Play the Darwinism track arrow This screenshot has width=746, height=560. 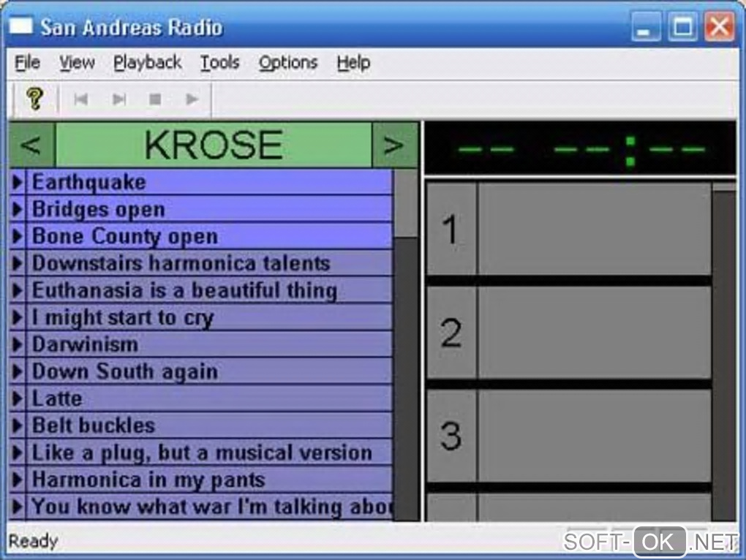coord(18,344)
